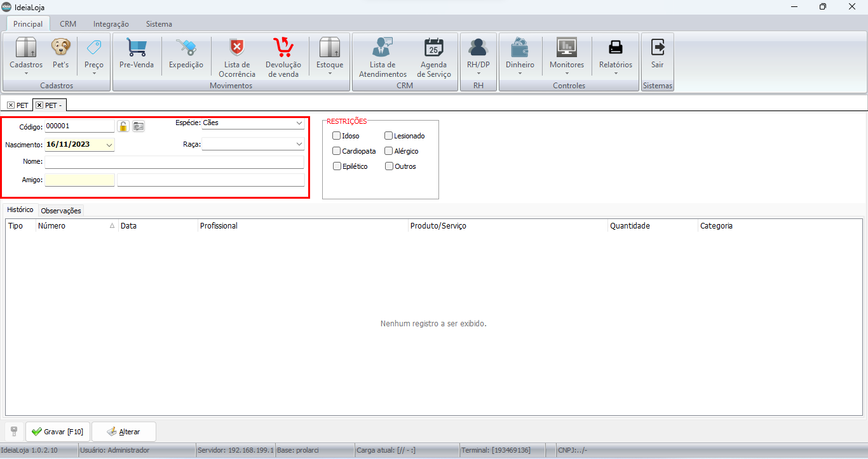Click the padlock icon beside Código
868x459 pixels.
(123, 126)
